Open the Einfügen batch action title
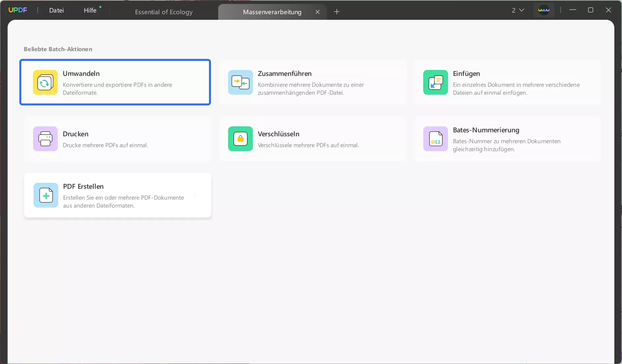Viewport: 622px width, 364px height. 466,74
